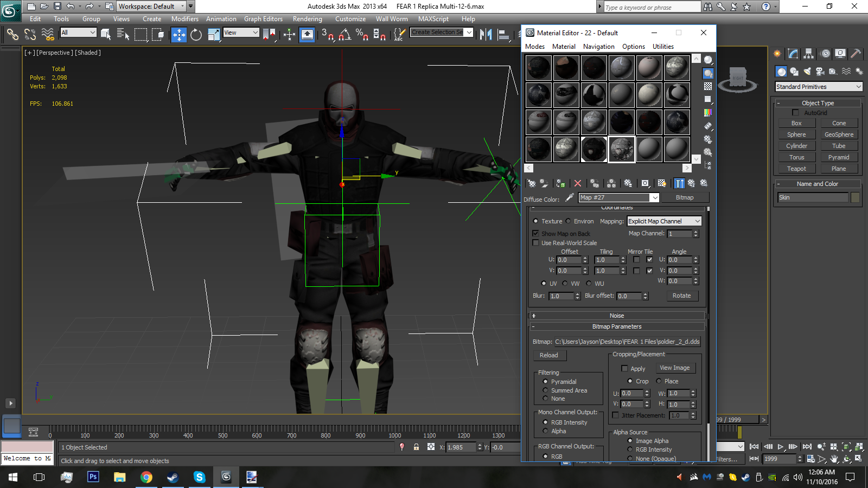Open the Material Editor Navigation menu
Screen dimensions: 868x488
pyautogui.click(x=599, y=47)
